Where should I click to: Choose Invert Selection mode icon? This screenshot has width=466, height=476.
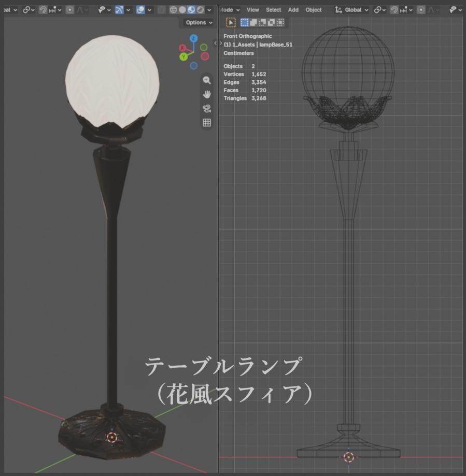click(x=271, y=22)
